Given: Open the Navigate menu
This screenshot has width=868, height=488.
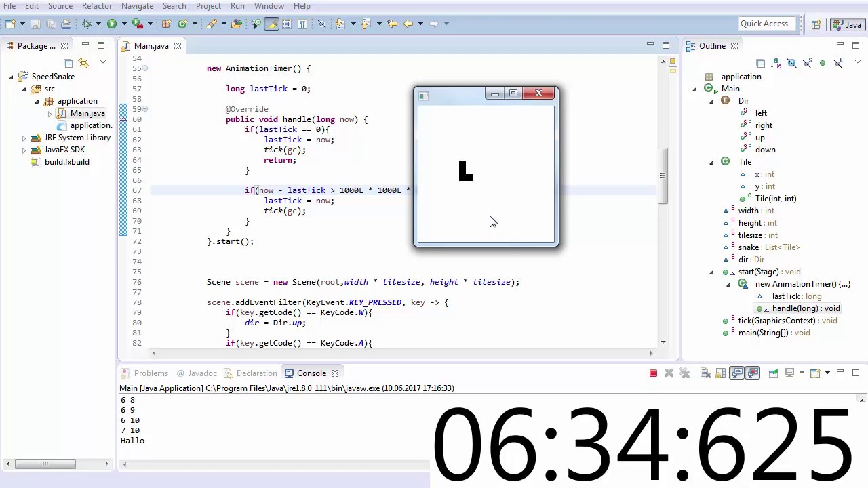Looking at the screenshot, I should click(x=137, y=6).
